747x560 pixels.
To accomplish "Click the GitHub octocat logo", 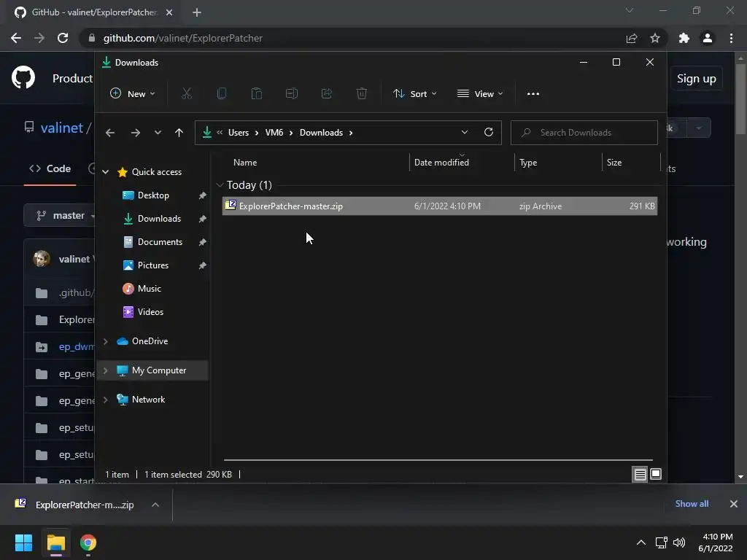I will [x=23, y=77].
